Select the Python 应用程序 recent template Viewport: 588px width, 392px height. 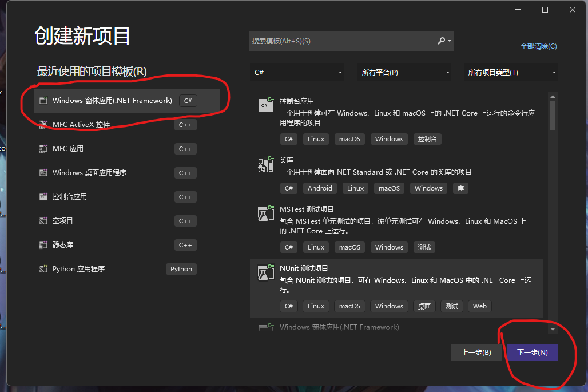tap(127, 268)
